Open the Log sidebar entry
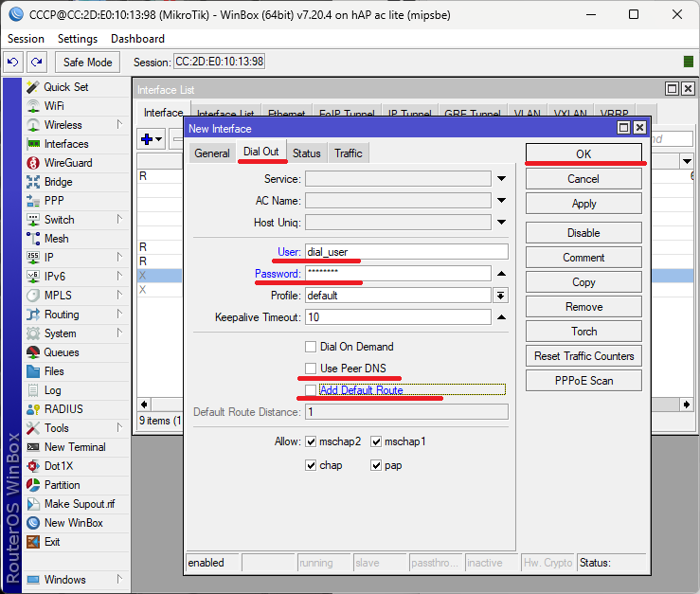The image size is (700, 594). coord(52,390)
